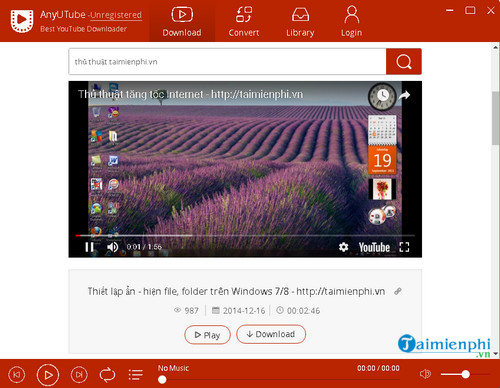This screenshot has width=500, height=388.
Task: Click the vertical scrollbar thumb
Action: (496, 118)
